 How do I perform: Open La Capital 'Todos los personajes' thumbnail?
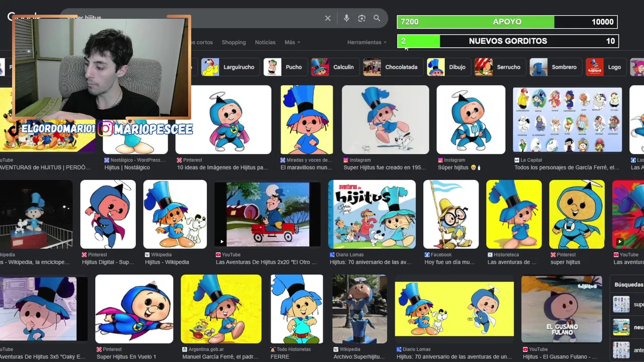click(x=567, y=120)
